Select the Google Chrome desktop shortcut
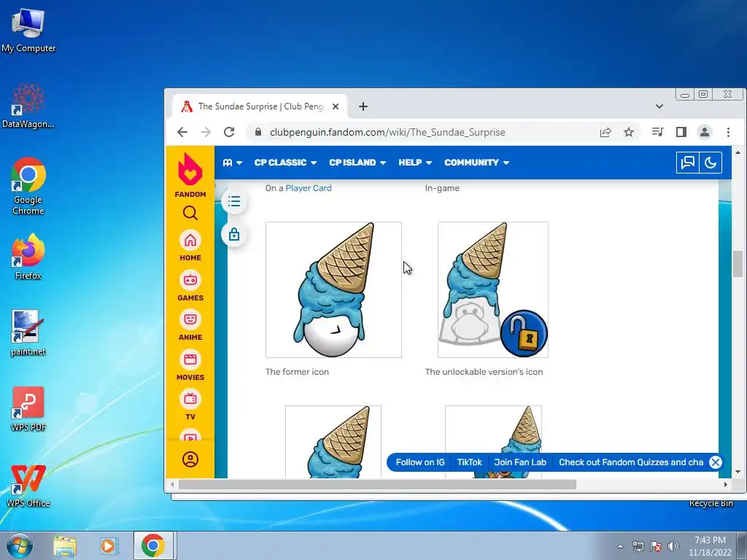 pyautogui.click(x=28, y=187)
